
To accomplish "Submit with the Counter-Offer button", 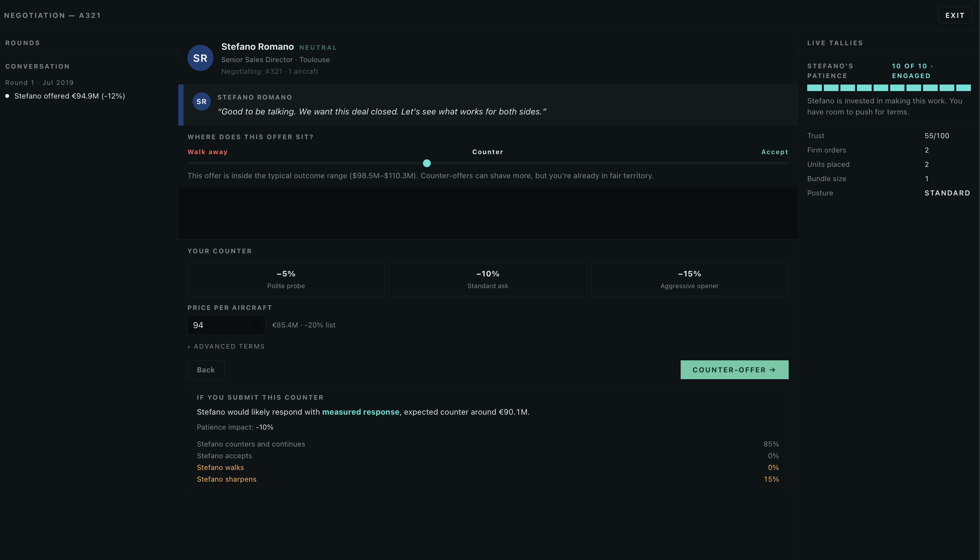I will click(x=734, y=370).
